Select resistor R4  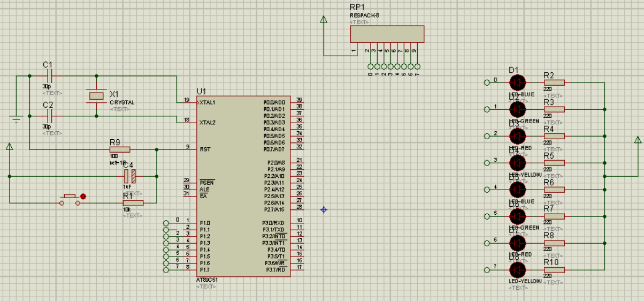click(x=554, y=136)
